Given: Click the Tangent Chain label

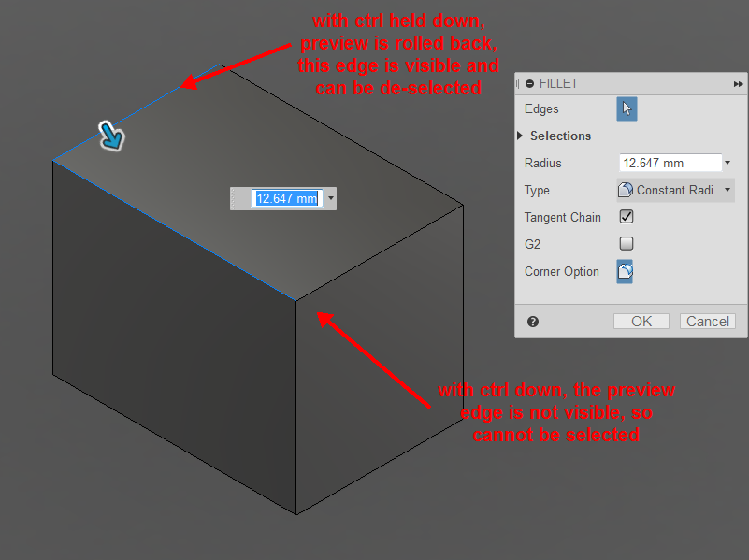Looking at the screenshot, I should [x=562, y=217].
